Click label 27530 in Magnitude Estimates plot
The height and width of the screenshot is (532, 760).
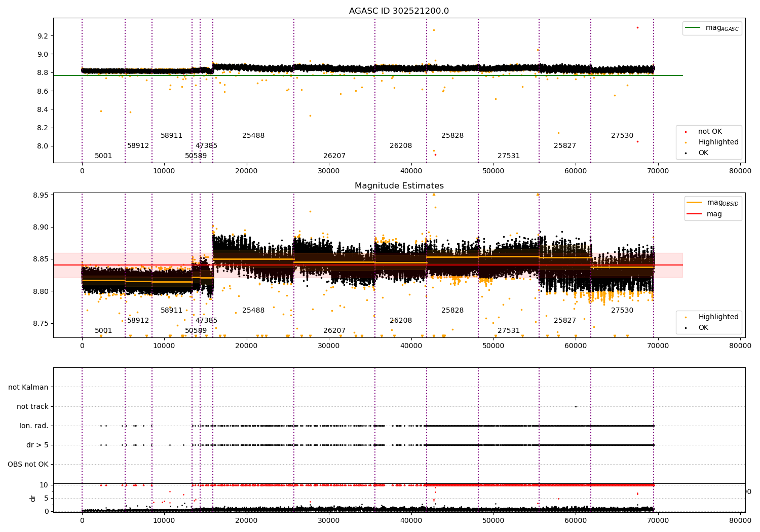(622, 311)
